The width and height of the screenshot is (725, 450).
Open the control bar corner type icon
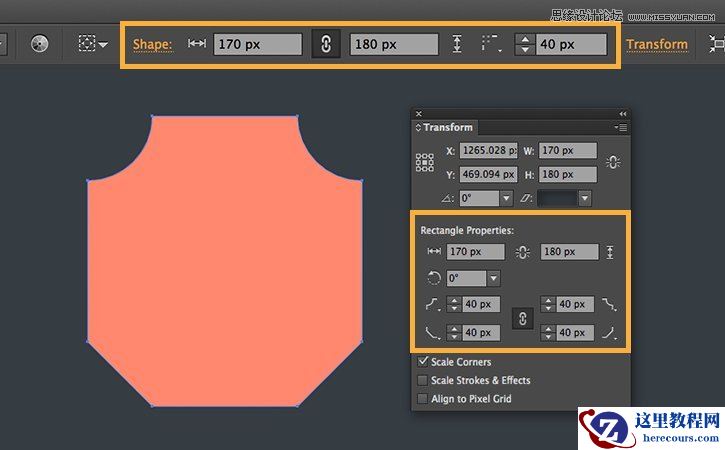click(x=491, y=43)
